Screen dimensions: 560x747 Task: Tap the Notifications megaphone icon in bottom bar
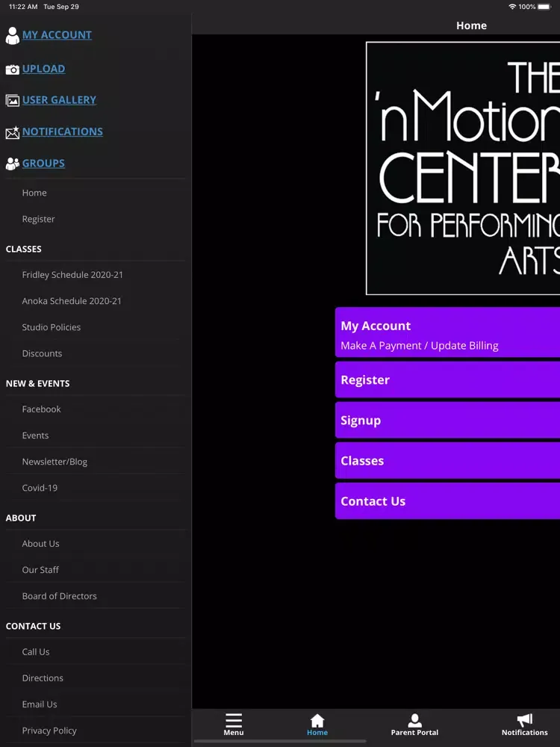click(525, 720)
